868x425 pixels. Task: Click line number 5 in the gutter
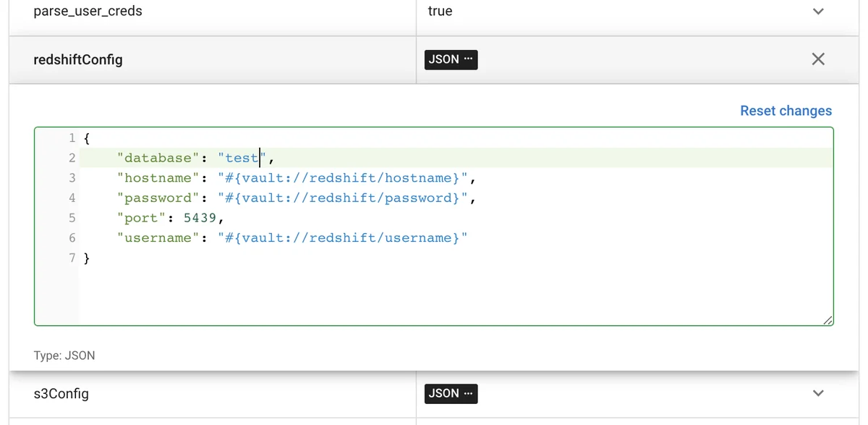click(72, 218)
